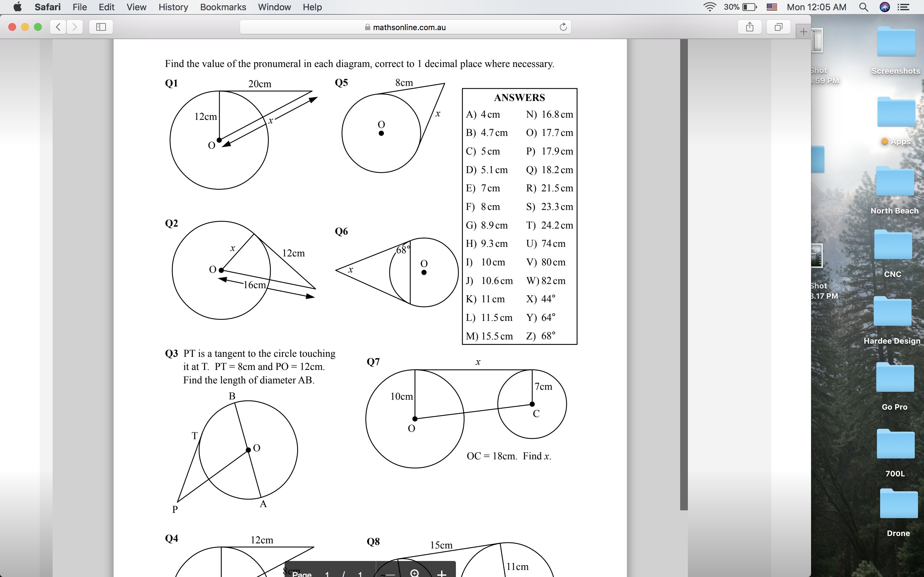Toggle the Safari sidebar button
The image size is (924, 577).
(101, 27)
